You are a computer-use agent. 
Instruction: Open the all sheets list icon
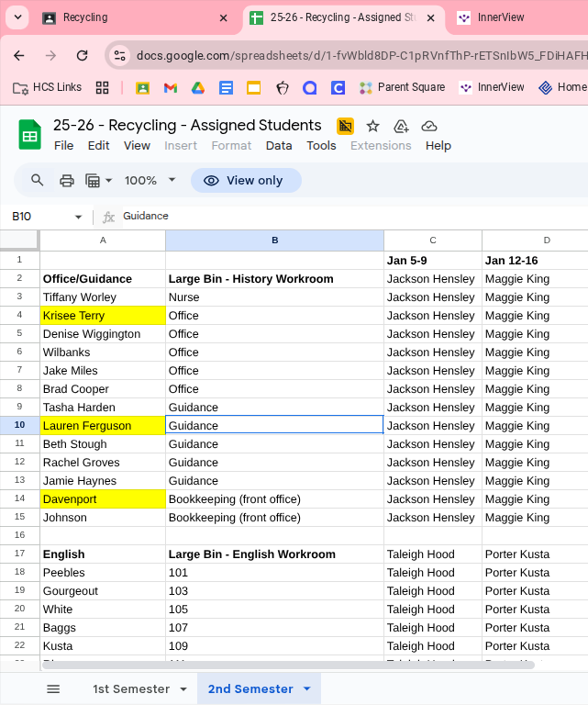[53, 688]
